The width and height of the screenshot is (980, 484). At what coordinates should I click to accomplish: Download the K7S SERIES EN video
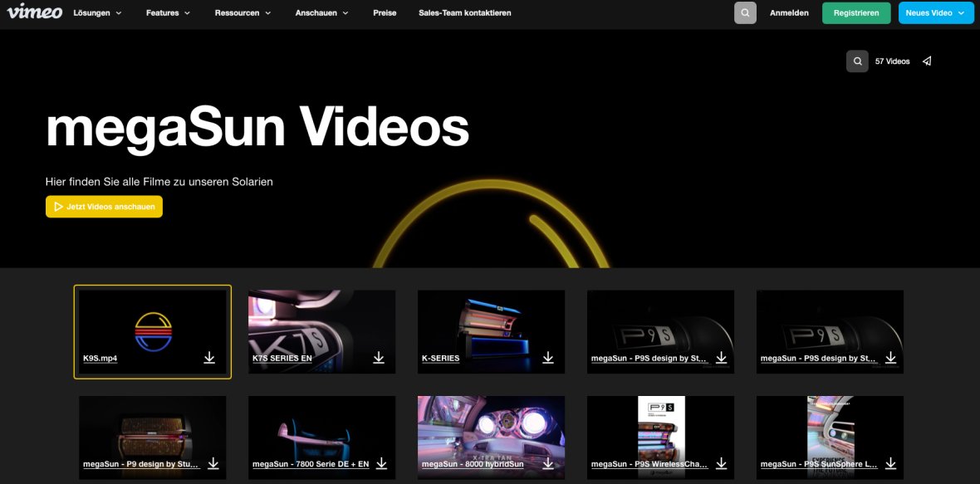[x=379, y=357]
